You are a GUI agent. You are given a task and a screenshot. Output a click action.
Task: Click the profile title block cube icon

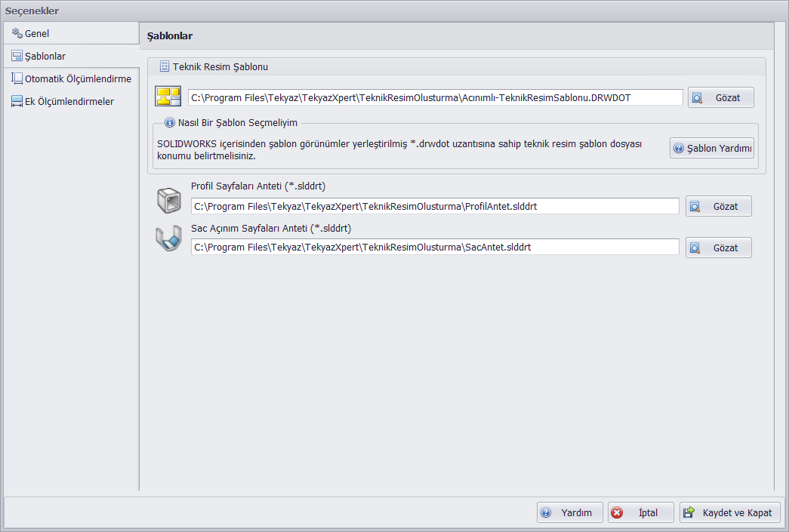click(168, 201)
